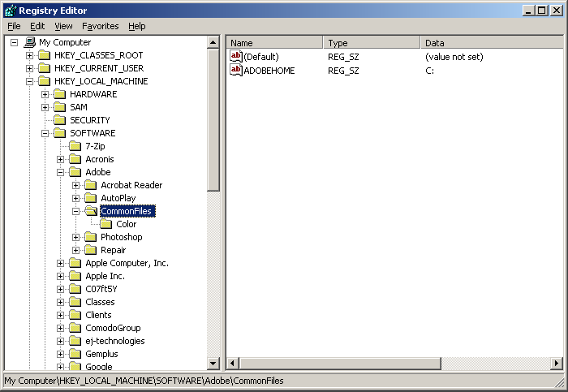Sort values by the Type column header

(372, 43)
